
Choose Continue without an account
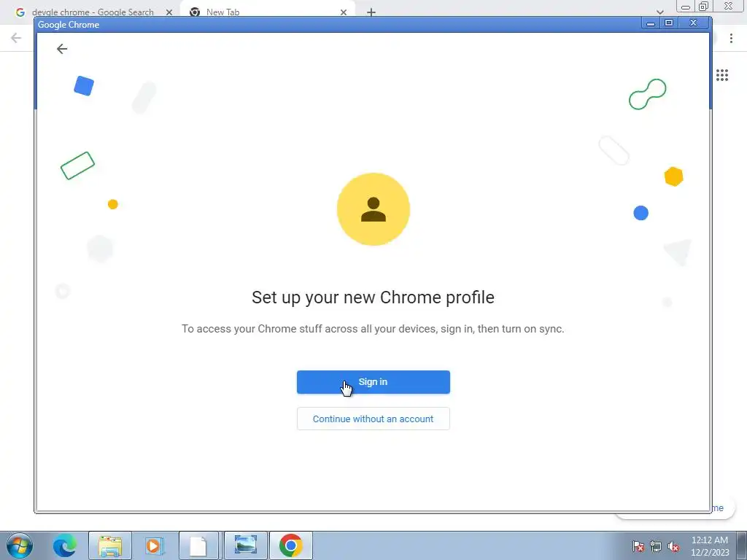tap(373, 419)
